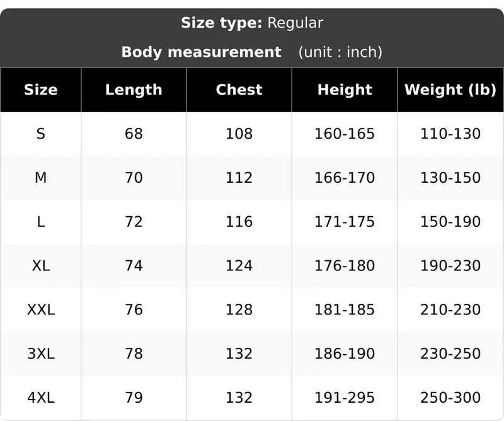Click the Size type: Regular heading
Viewport: 504px width, 421px height.
[x=252, y=23]
